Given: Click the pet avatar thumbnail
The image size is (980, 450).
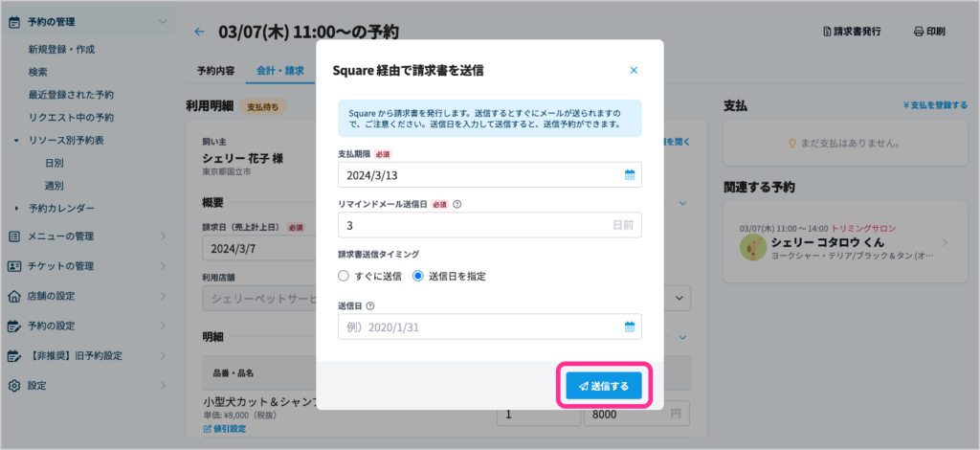Looking at the screenshot, I should point(753,247).
